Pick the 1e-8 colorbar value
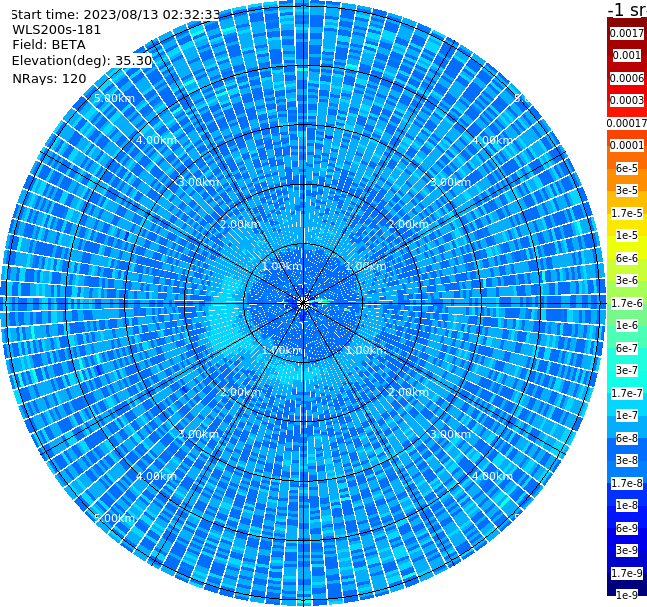This screenshot has height=607, width=647. pyautogui.click(x=627, y=505)
